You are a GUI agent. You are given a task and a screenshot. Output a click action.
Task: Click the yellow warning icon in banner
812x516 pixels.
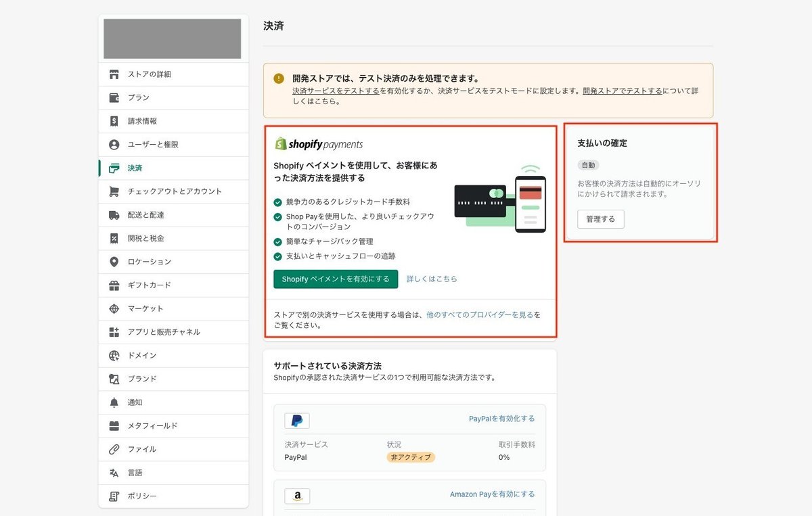(279, 78)
